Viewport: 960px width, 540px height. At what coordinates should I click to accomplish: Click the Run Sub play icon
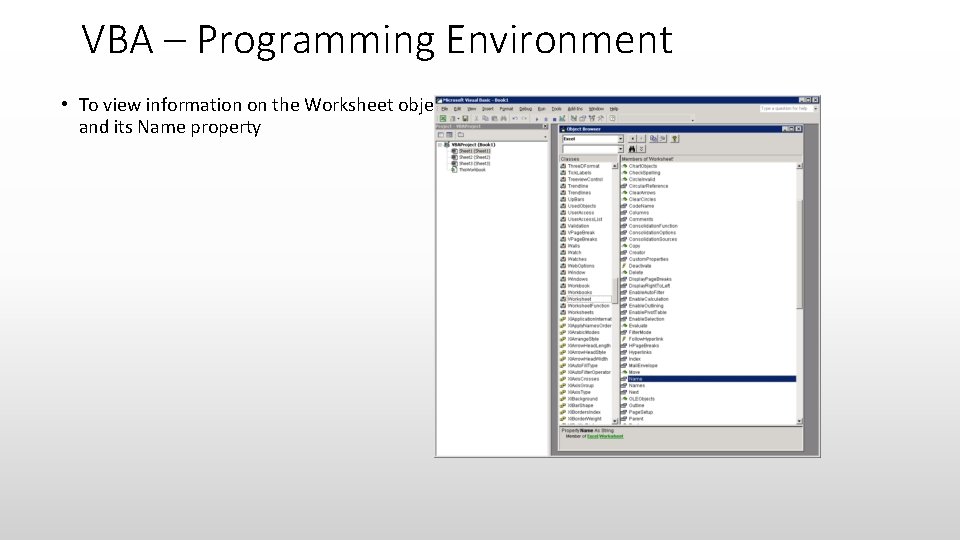click(537, 119)
